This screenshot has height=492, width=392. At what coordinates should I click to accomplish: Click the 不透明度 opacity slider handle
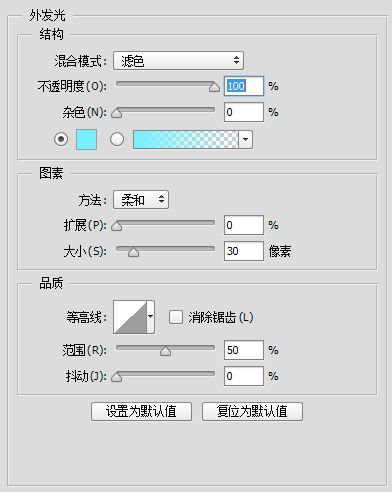pos(214,87)
